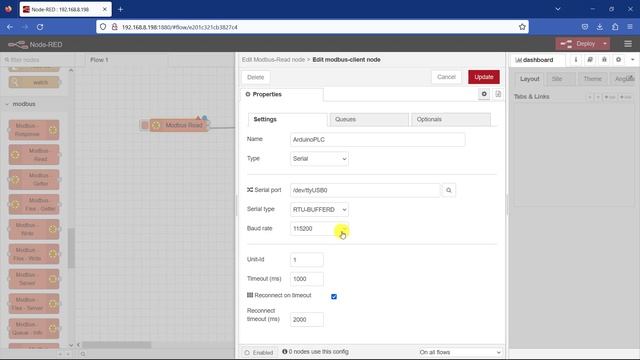640x360 pixels.
Task: Open the help book sidebar icon
Action: tap(590, 60)
